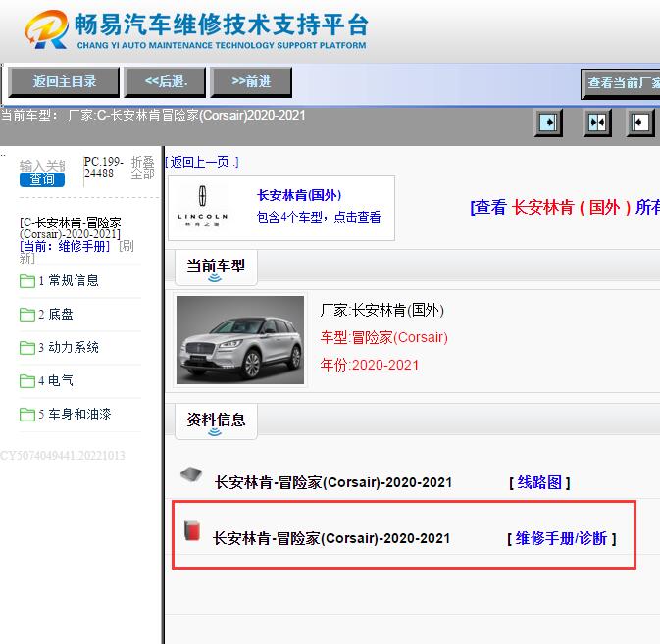Go forward with >>前进 button
This screenshot has width=660, height=644.
tap(251, 81)
